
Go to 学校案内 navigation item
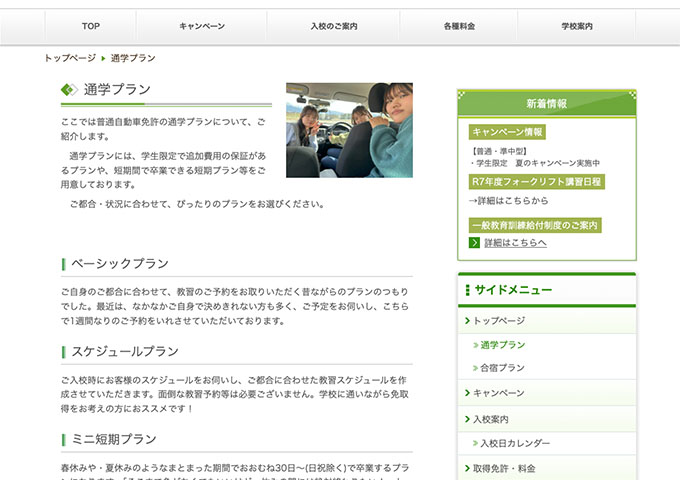pos(577,26)
